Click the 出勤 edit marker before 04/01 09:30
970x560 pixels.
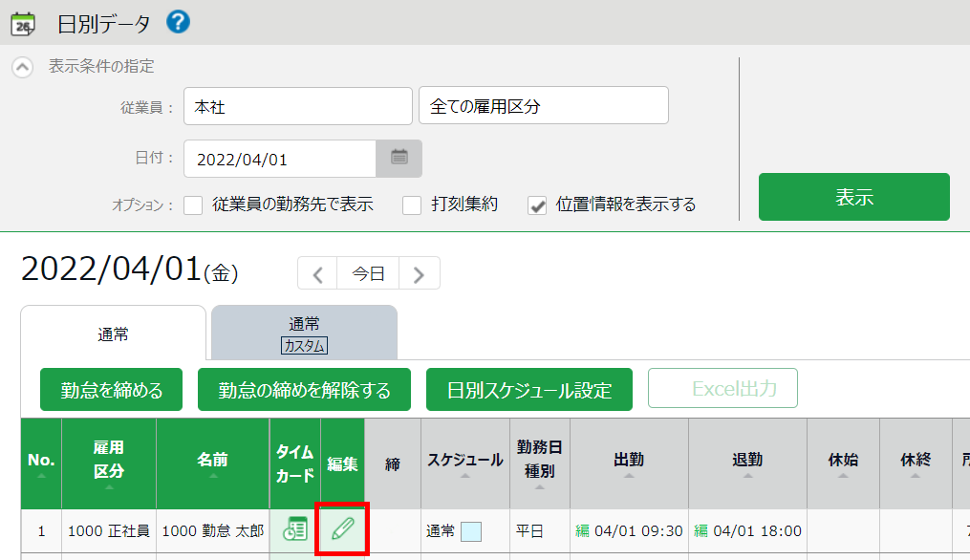[582, 530]
